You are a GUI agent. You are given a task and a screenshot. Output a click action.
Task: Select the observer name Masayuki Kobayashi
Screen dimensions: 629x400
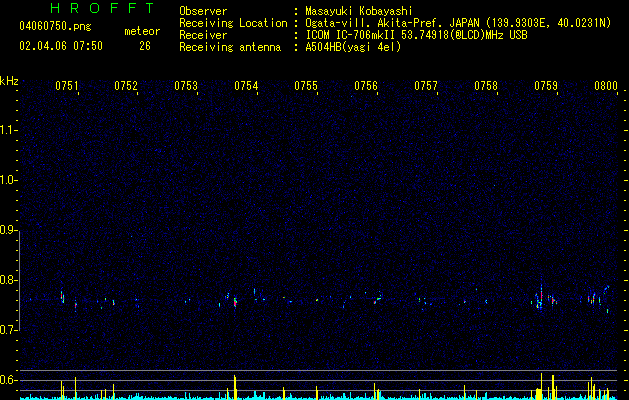click(359, 11)
